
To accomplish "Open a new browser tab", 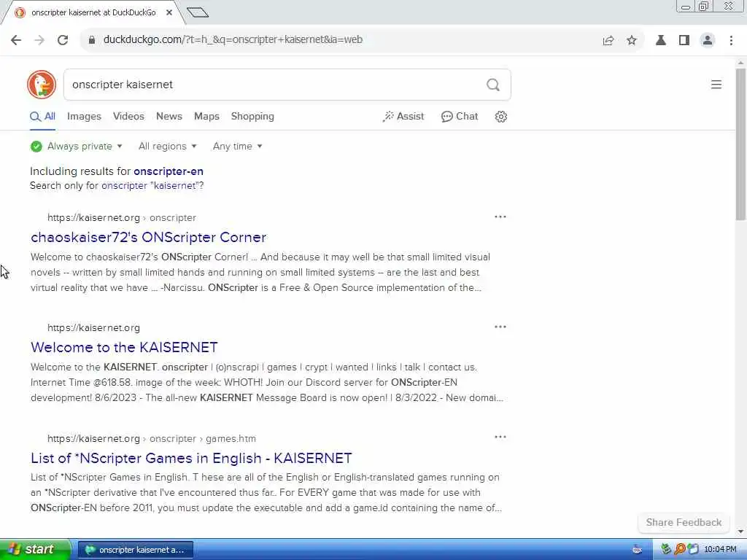I will coord(198,12).
